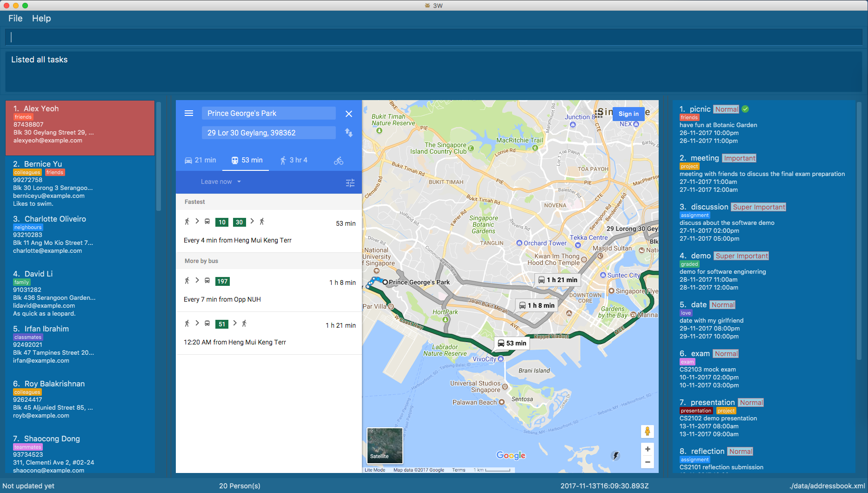Select contact David Li
Image resolution: width=868 pixels, height=493 pixels.
[80, 293]
